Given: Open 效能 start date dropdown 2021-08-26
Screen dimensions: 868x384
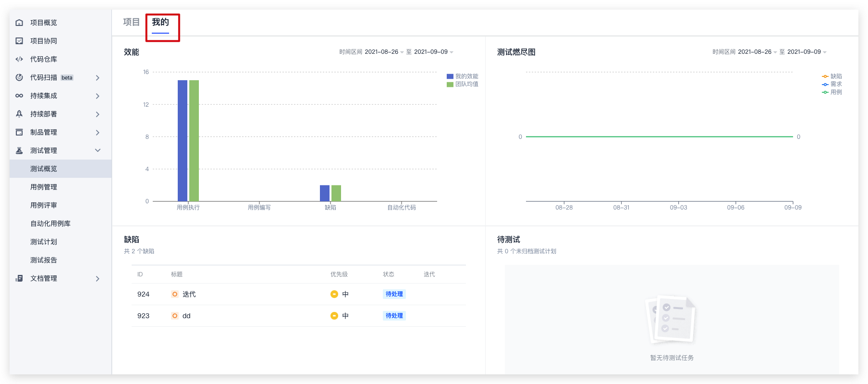Looking at the screenshot, I should point(384,52).
